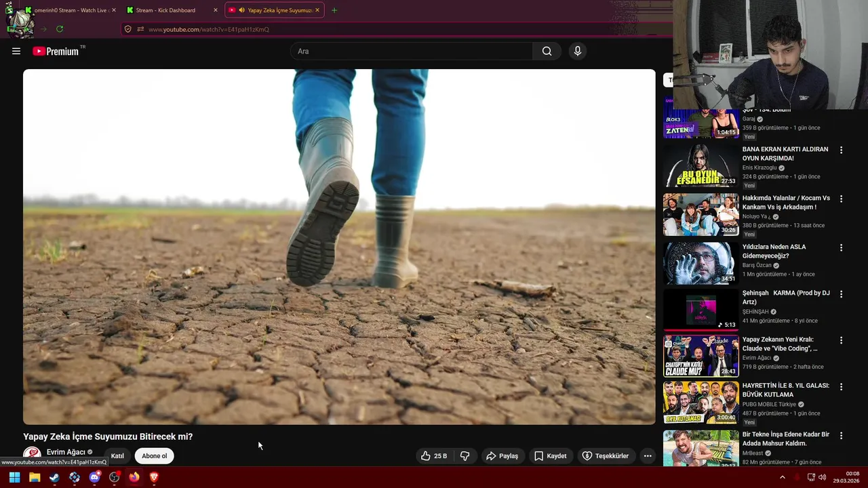Open options menu for Yıldızlara Neden ASLA video

point(841,247)
